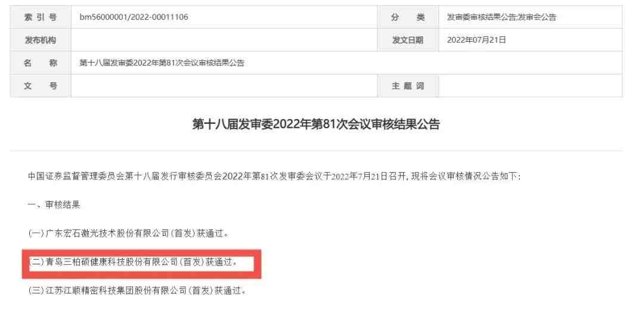Viewport: 644px width, 309px height.
Task: Select the date 2022年07月21日
Action: click(476, 40)
